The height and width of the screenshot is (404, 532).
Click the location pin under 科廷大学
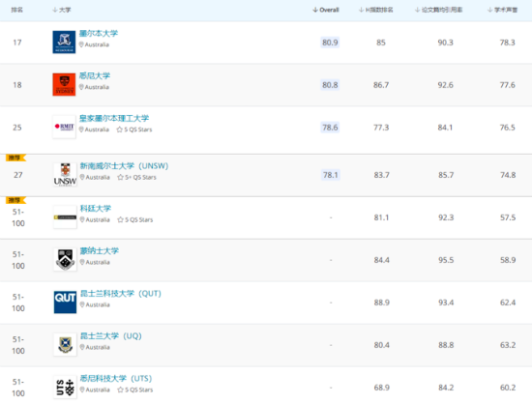click(x=82, y=219)
